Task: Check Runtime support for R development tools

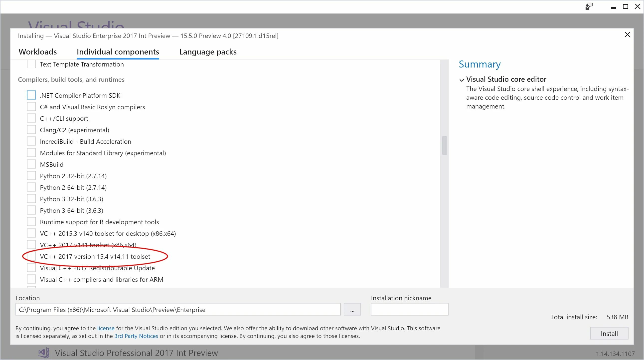Action: point(31,221)
